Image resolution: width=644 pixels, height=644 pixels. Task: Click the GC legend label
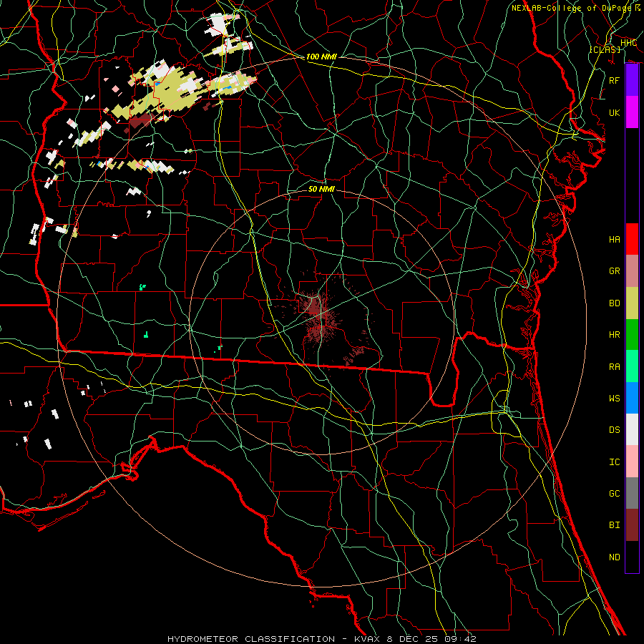pyautogui.click(x=614, y=494)
